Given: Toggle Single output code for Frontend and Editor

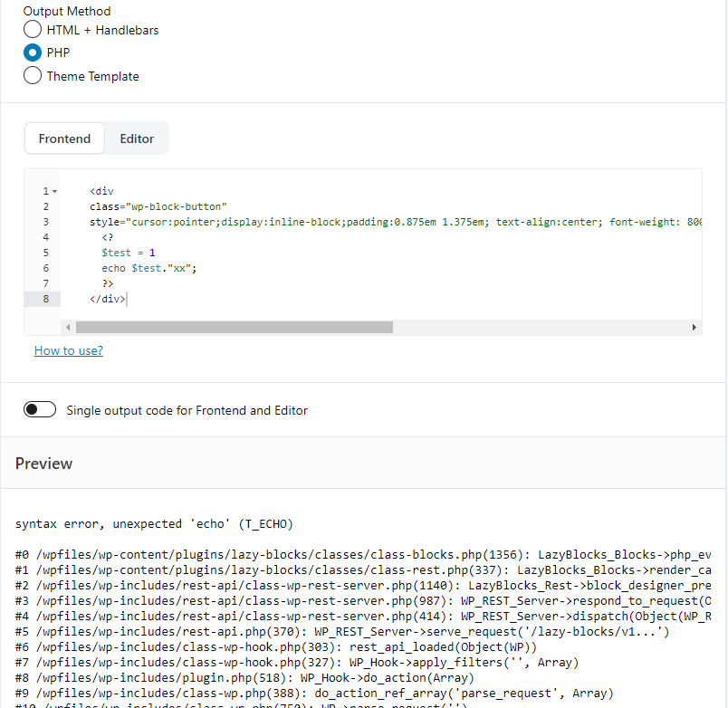Looking at the screenshot, I should click(x=40, y=409).
